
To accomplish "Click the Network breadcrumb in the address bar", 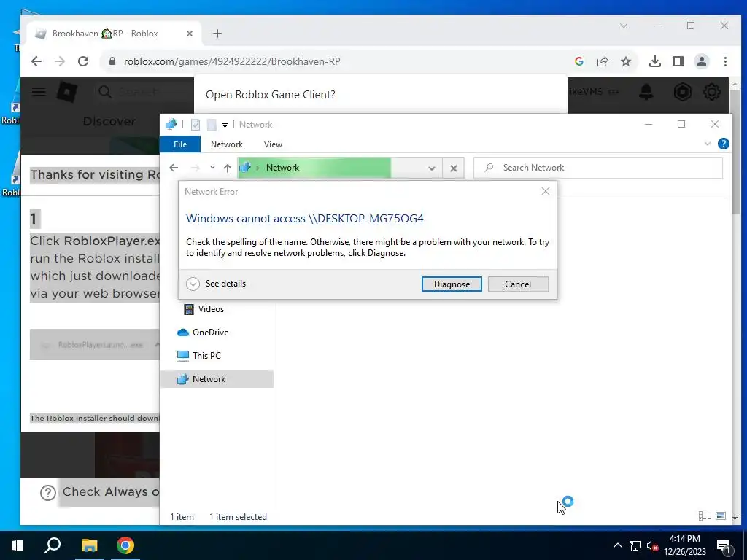I will [x=282, y=168].
